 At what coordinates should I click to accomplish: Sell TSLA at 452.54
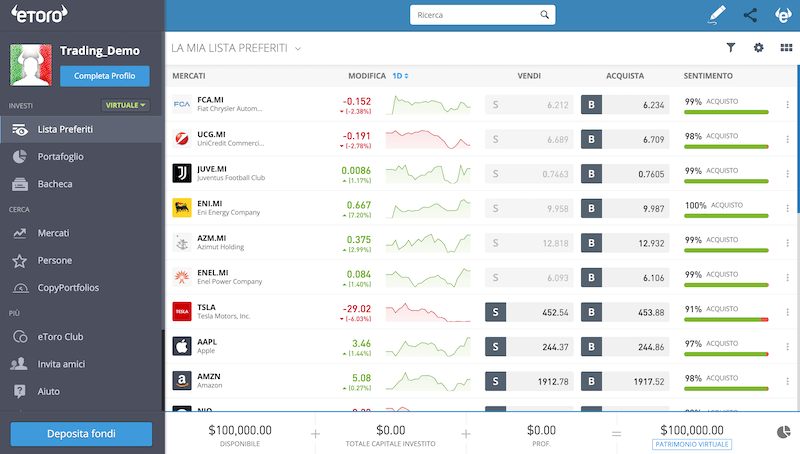click(529, 312)
